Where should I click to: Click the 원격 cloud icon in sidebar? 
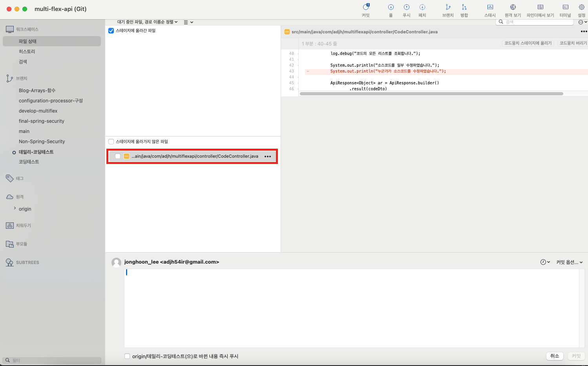(x=10, y=197)
